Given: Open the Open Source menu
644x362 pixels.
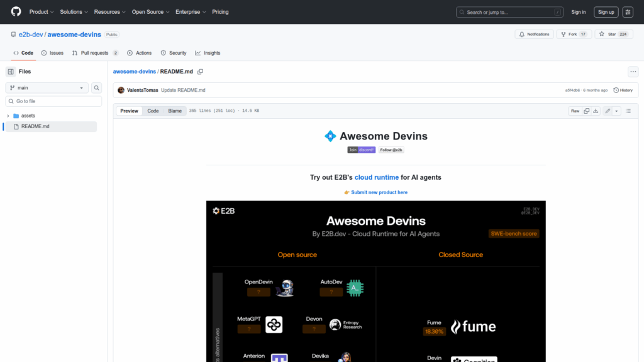Looking at the screenshot, I should (x=150, y=12).
